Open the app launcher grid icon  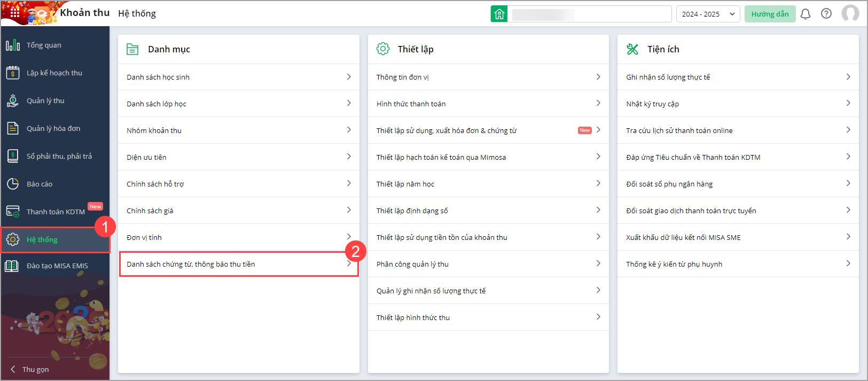[x=15, y=12]
